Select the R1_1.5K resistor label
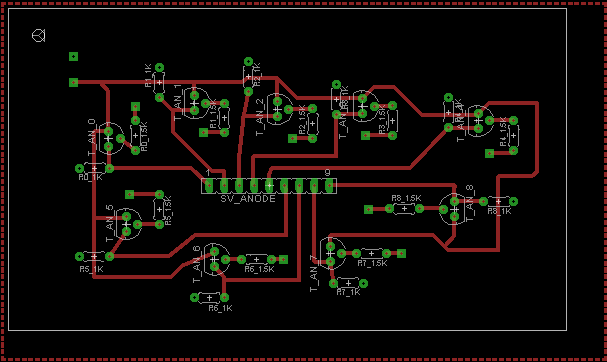 coord(213,114)
